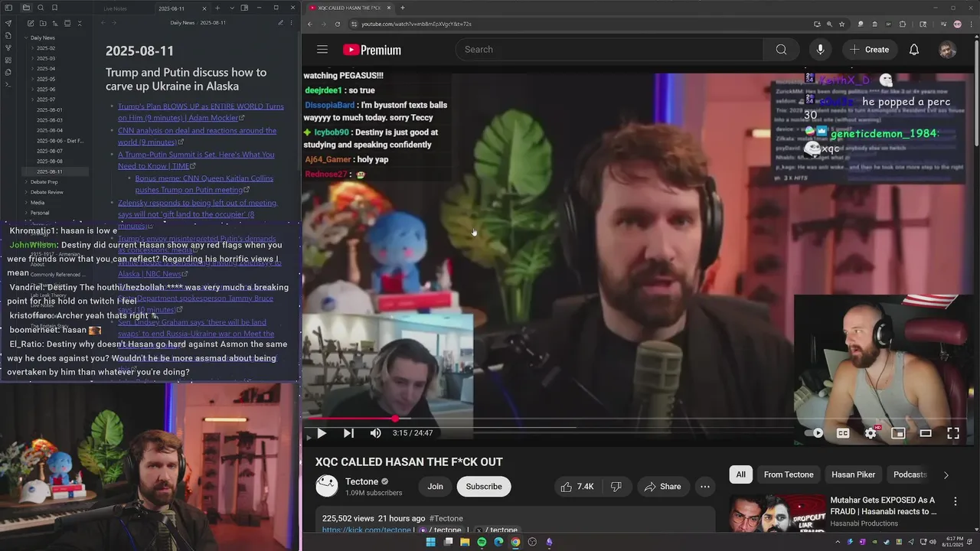Open Adam Mockler link in note
Viewport: 980px width, 551px height.
pos(201,112)
